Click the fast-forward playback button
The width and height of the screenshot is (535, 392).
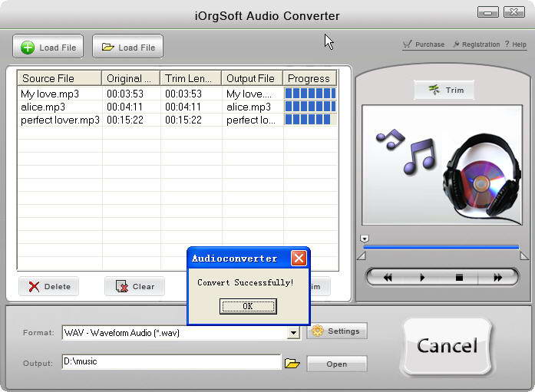[x=498, y=278]
